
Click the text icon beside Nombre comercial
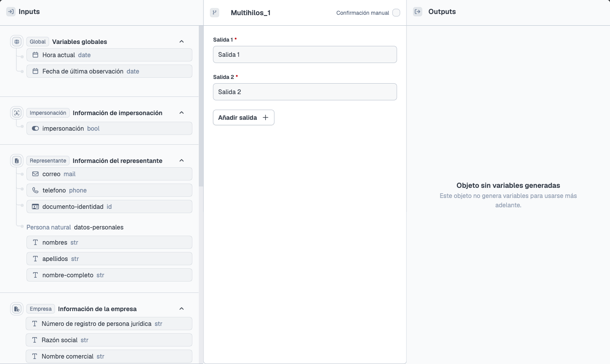pos(35,356)
